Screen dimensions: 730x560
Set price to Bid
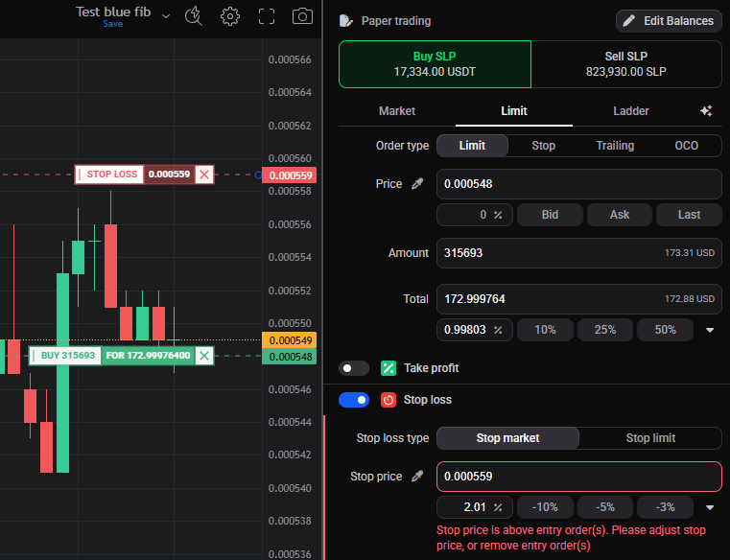tap(550, 215)
